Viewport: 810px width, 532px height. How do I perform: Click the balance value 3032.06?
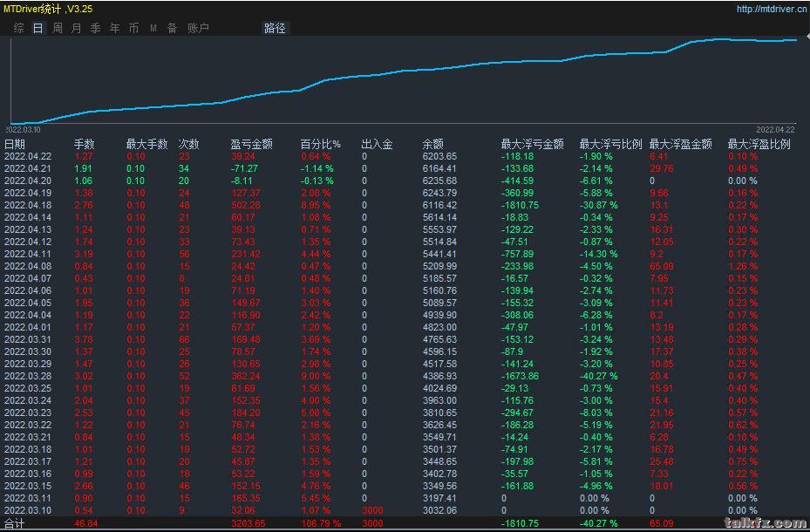pos(439,510)
